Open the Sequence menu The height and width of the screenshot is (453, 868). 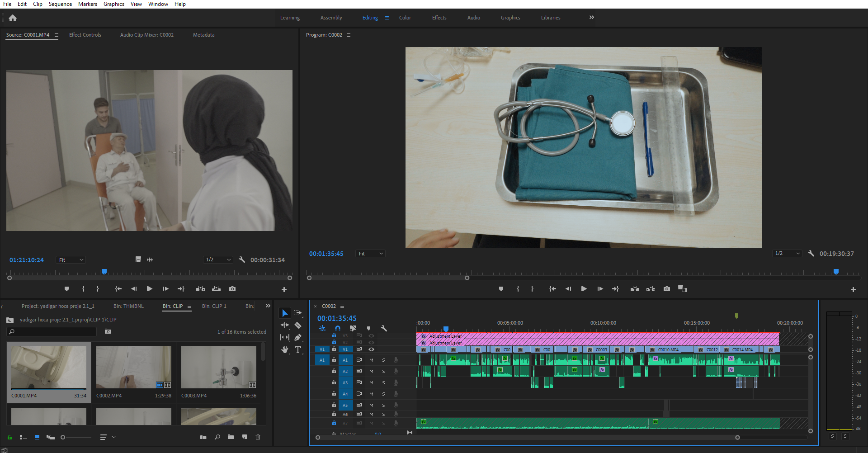pos(60,4)
